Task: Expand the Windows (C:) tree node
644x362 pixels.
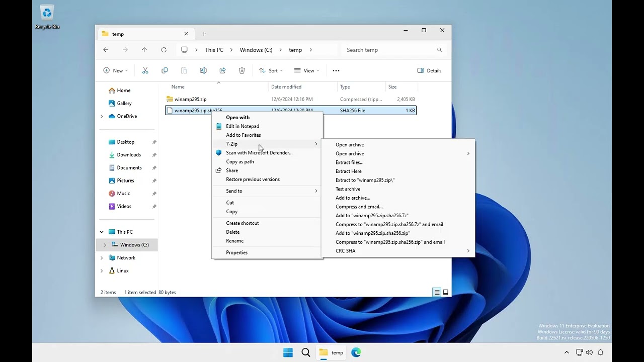Action: coord(105,245)
